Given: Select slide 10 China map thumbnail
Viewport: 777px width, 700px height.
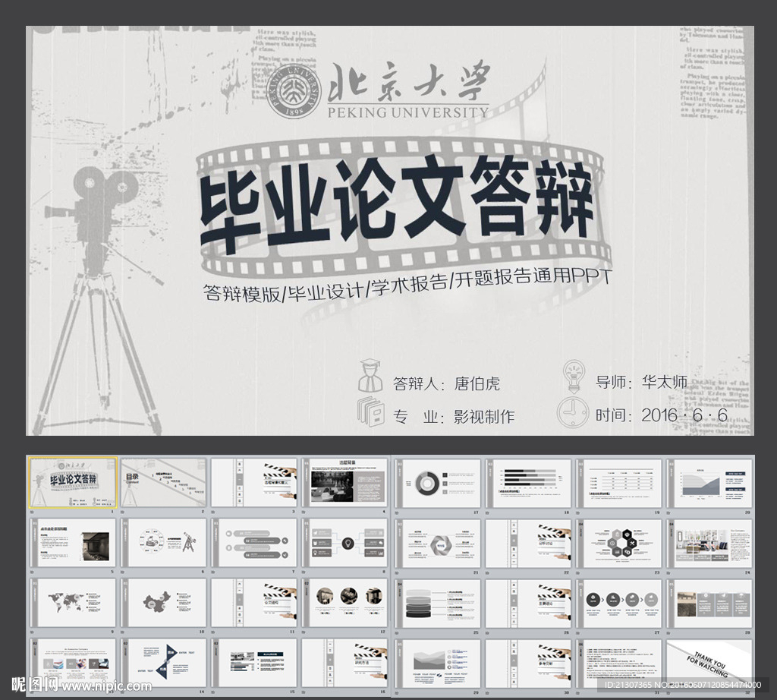Looking at the screenshot, I should [x=163, y=603].
